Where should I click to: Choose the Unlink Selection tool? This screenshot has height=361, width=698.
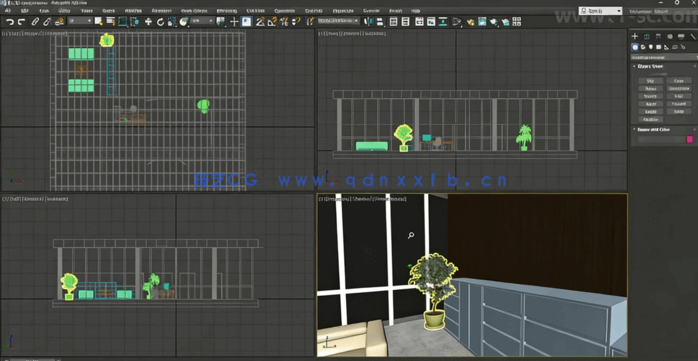(47, 21)
